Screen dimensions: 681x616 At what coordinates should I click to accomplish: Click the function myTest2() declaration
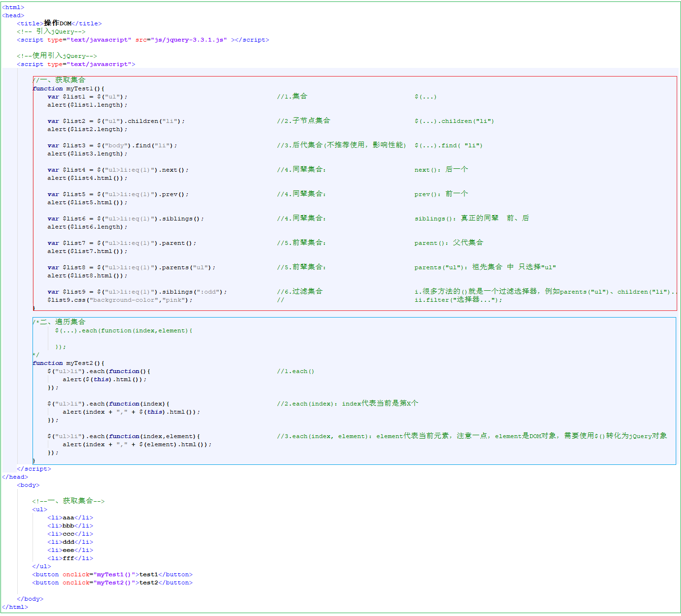(x=68, y=363)
